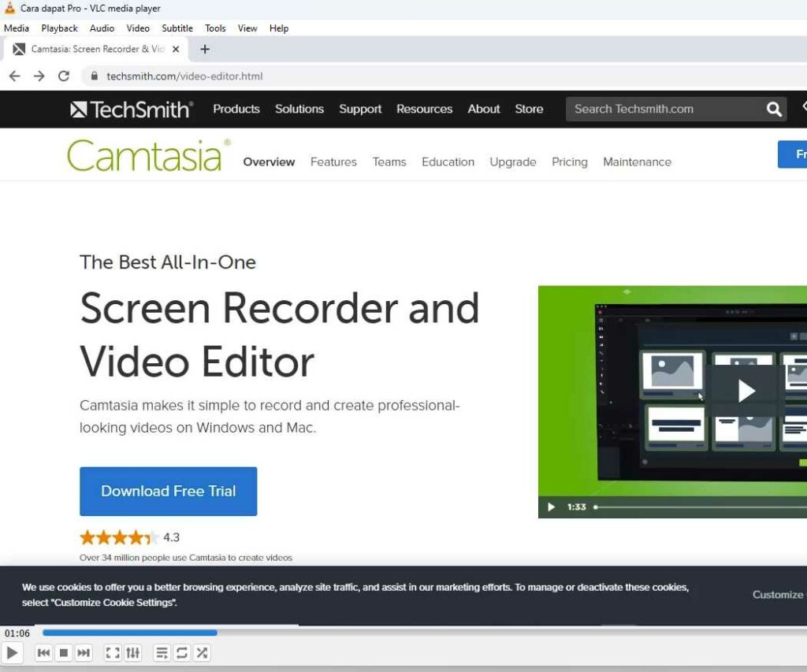
Task: Click the TechSmith logo
Action: 130,109
